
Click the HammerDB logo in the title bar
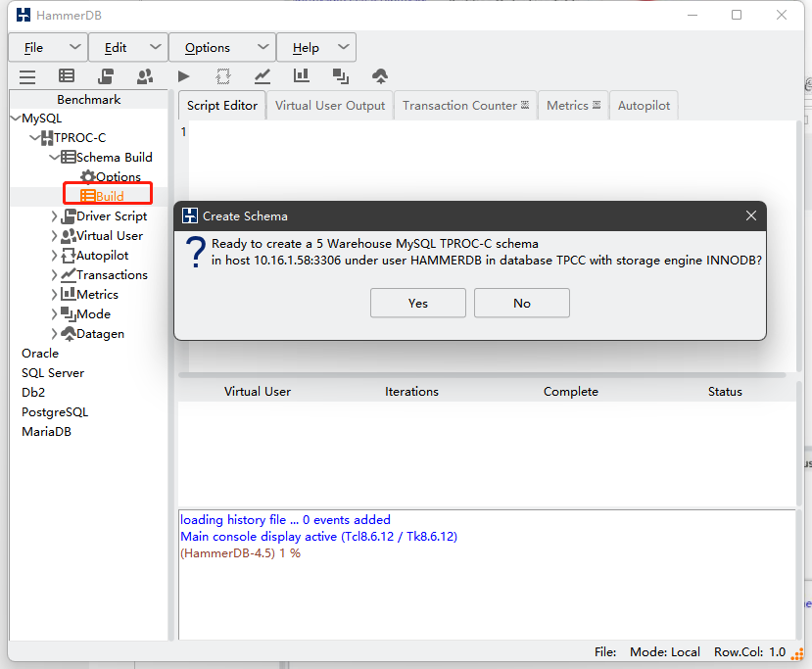pyautogui.click(x=24, y=15)
